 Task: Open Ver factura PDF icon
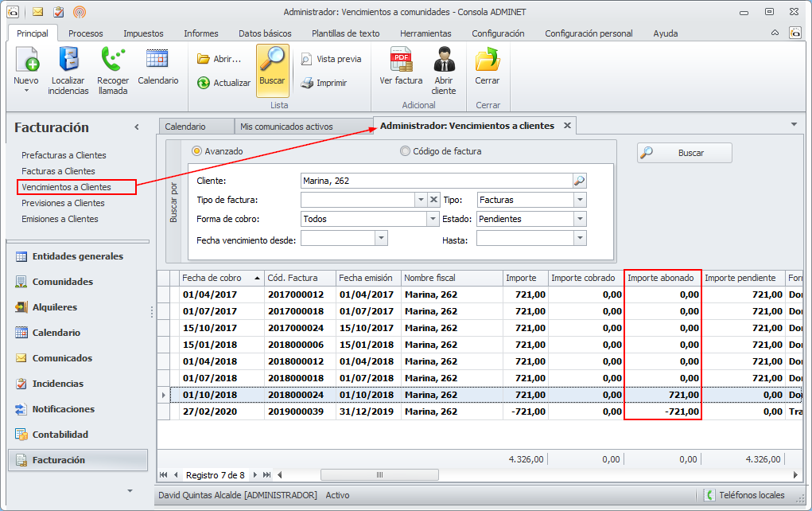pos(401,60)
